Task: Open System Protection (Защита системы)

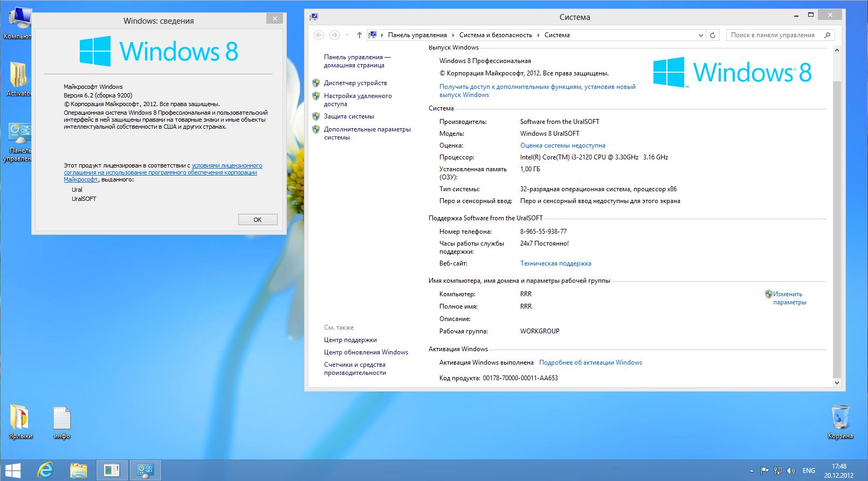Action: tap(349, 116)
